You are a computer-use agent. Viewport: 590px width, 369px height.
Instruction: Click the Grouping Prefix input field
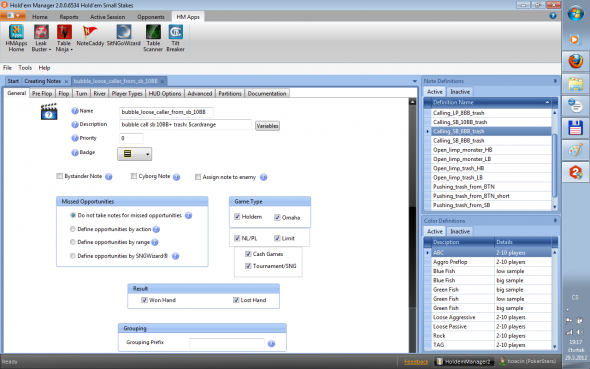227,343
